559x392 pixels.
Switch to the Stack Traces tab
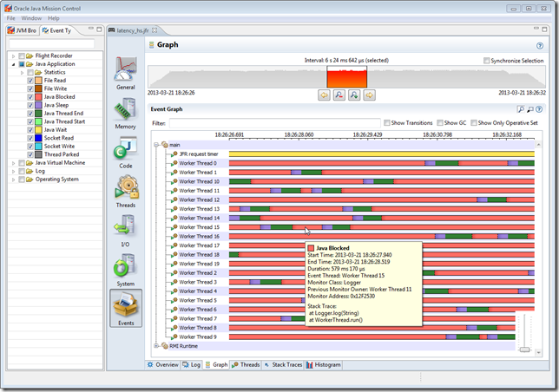(283, 364)
